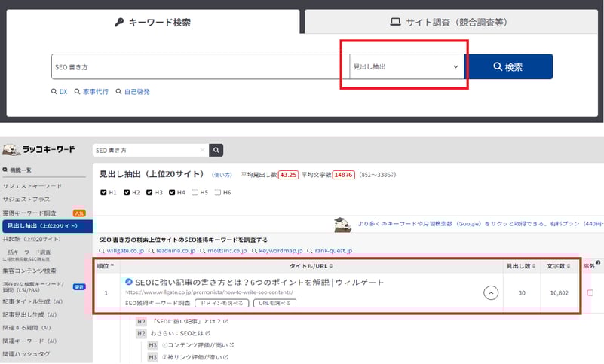Screen dimensions: 604x364
Task: Switch to the サイト調査（競合調査等） tab
Action: [451, 22]
